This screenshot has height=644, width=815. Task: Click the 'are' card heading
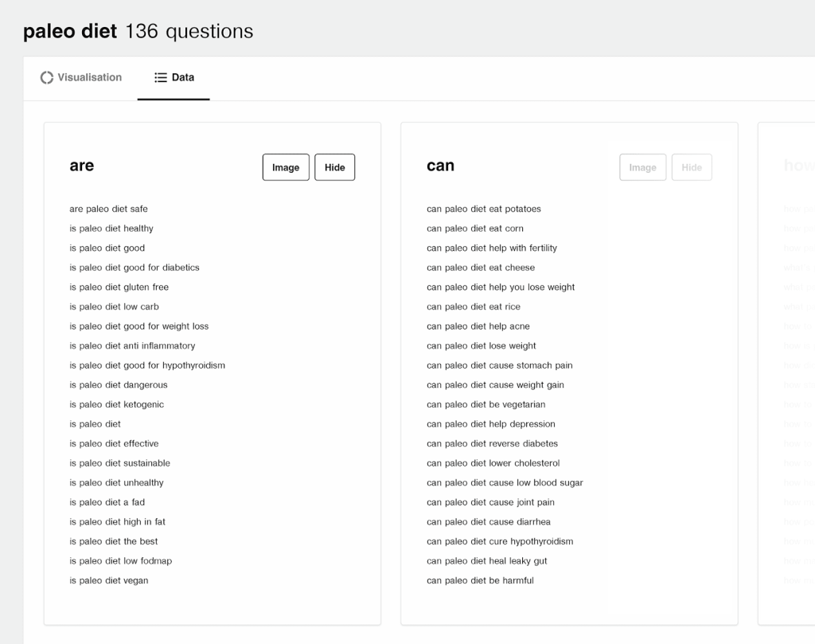pyautogui.click(x=82, y=166)
